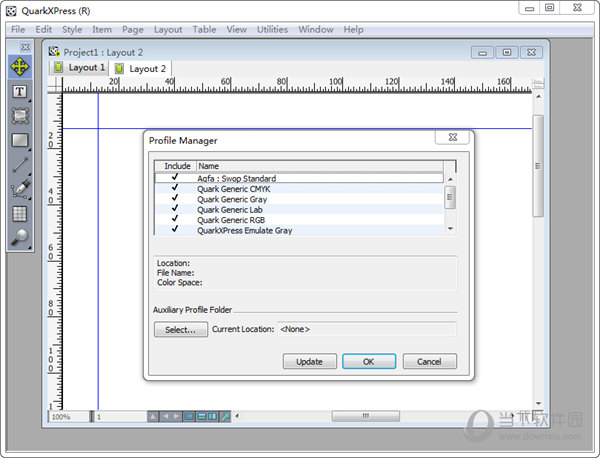Click the Update button
Viewport: 600px width, 458px height.
coord(310,361)
